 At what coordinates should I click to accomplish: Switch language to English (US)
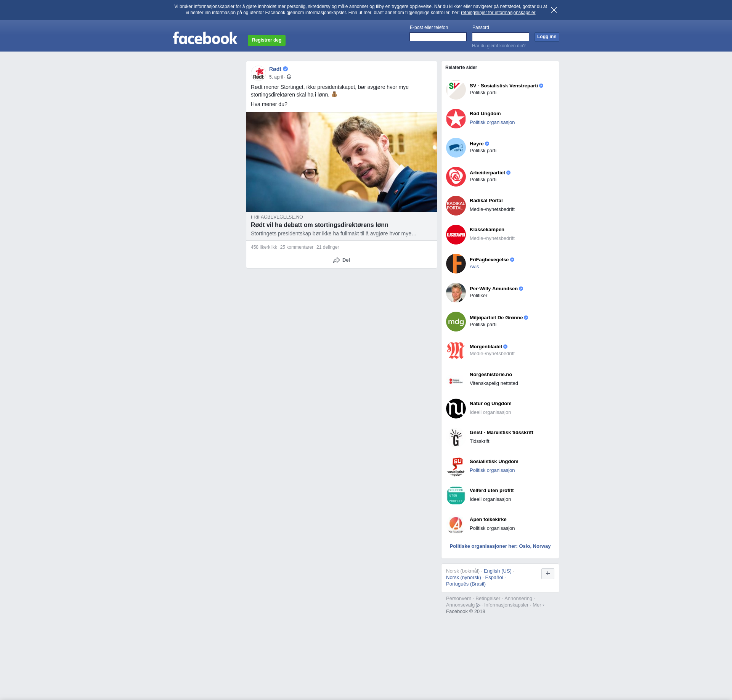(x=498, y=571)
